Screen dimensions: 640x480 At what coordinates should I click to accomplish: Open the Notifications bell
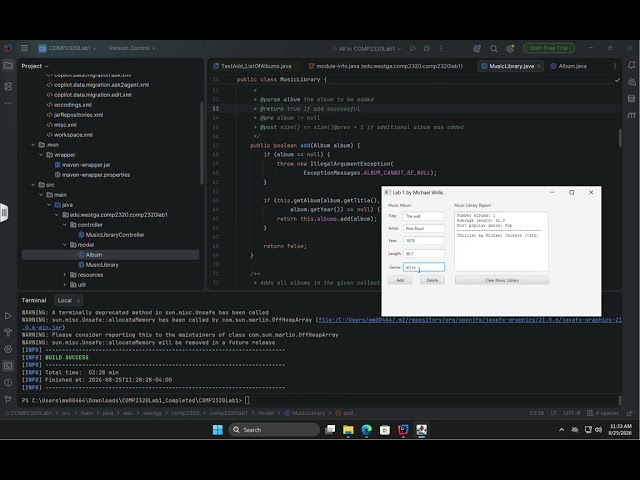pyautogui.click(x=631, y=65)
